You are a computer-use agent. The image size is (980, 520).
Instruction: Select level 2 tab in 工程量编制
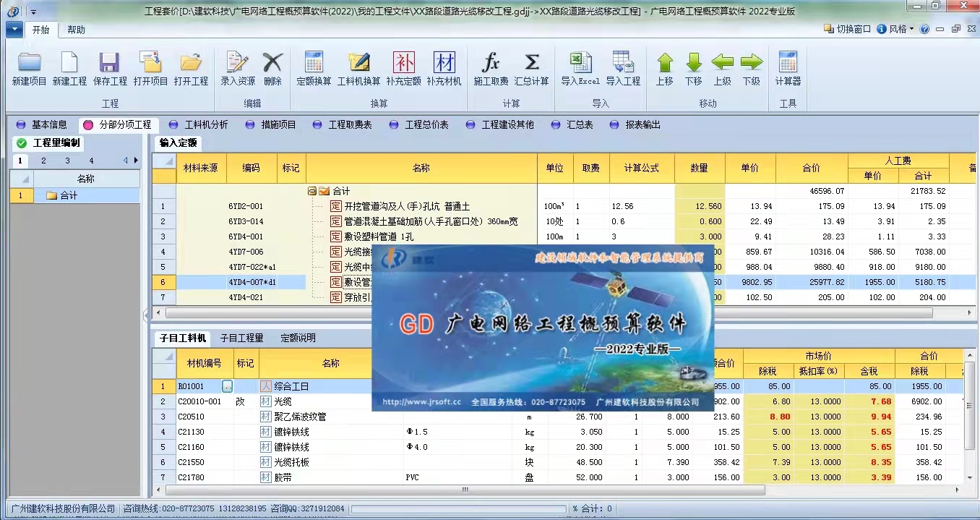pos(43,161)
